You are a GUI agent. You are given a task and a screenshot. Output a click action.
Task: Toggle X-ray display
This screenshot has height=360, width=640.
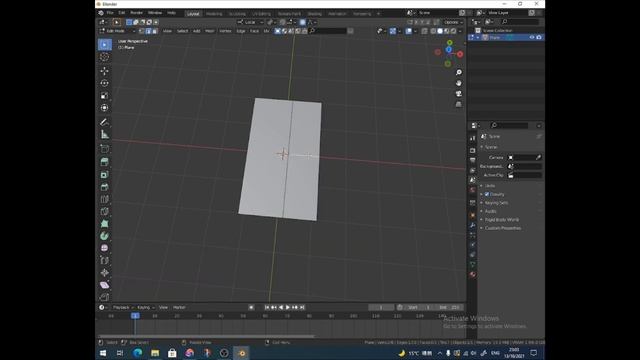tap(424, 31)
